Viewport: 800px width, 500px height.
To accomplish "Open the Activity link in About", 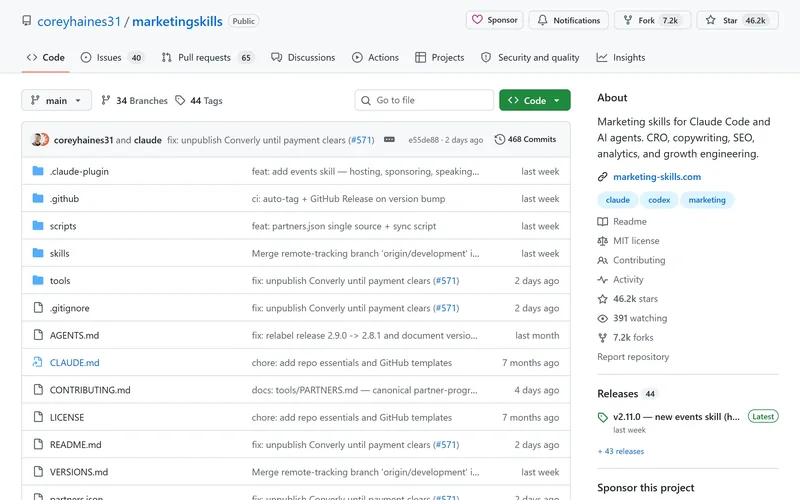I will (x=620, y=280).
